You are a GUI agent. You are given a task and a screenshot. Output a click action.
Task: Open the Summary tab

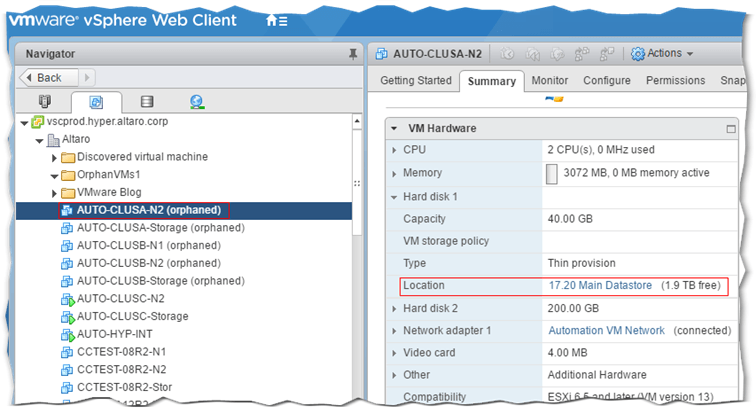coord(491,81)
